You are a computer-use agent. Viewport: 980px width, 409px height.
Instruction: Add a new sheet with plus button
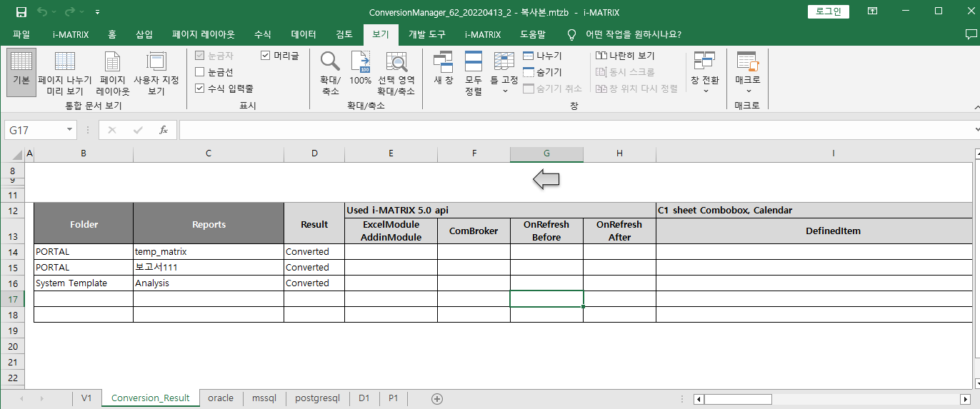(x=437, y=398)
